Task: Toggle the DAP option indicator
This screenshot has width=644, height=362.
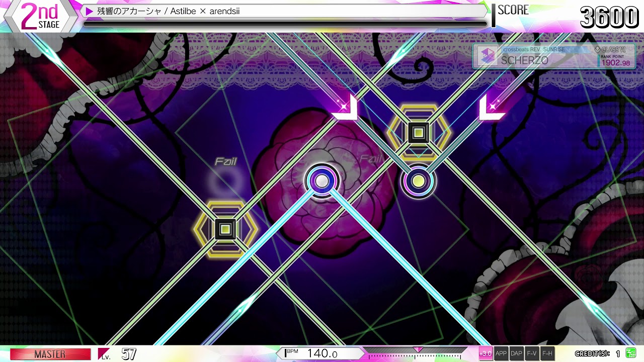Action: [x=516, y=353]
